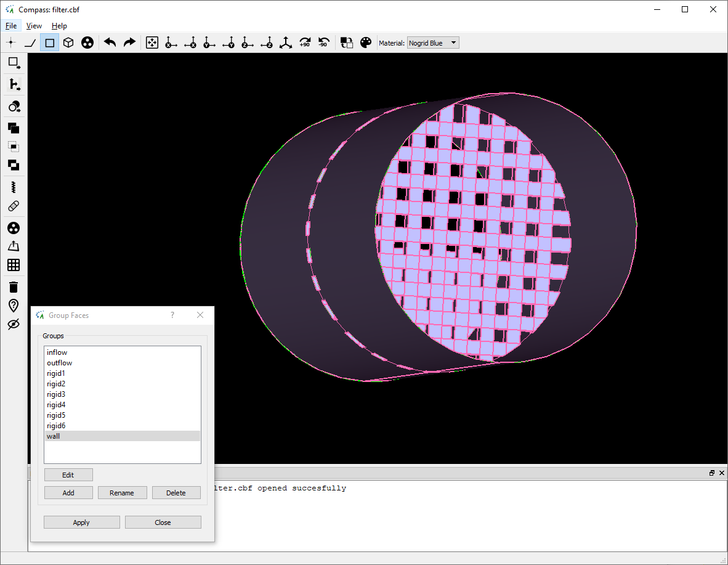Set view along the positive Y axis
This screenshot has width=728, height=565.
tap(209, 43)
